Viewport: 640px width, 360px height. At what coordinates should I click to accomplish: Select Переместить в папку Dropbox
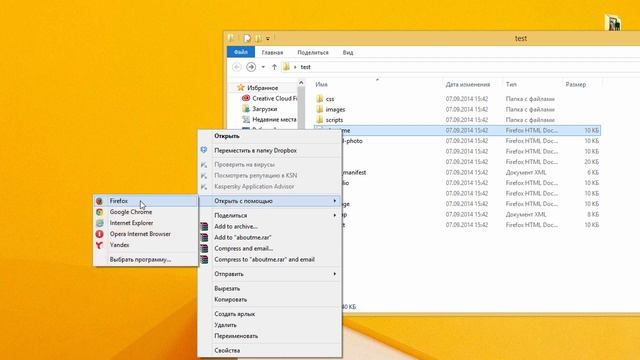click(x=270, y=150)
